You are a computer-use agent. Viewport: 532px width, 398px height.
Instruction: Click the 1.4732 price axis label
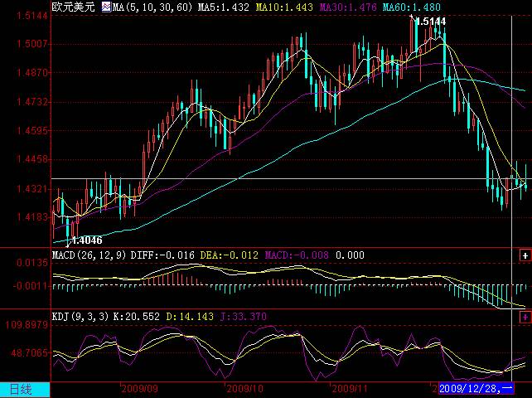pos(32,101)
